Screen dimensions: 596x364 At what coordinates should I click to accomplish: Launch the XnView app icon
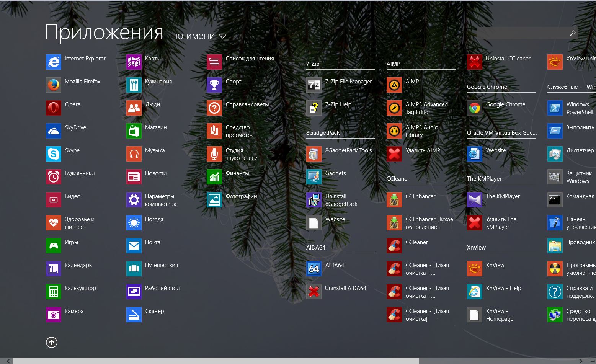point(475,269)
